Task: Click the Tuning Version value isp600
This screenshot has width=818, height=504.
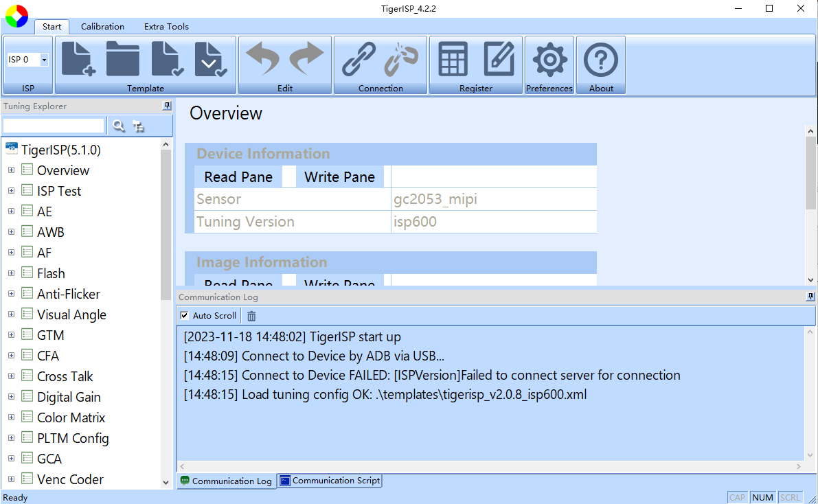Action: 416,222
